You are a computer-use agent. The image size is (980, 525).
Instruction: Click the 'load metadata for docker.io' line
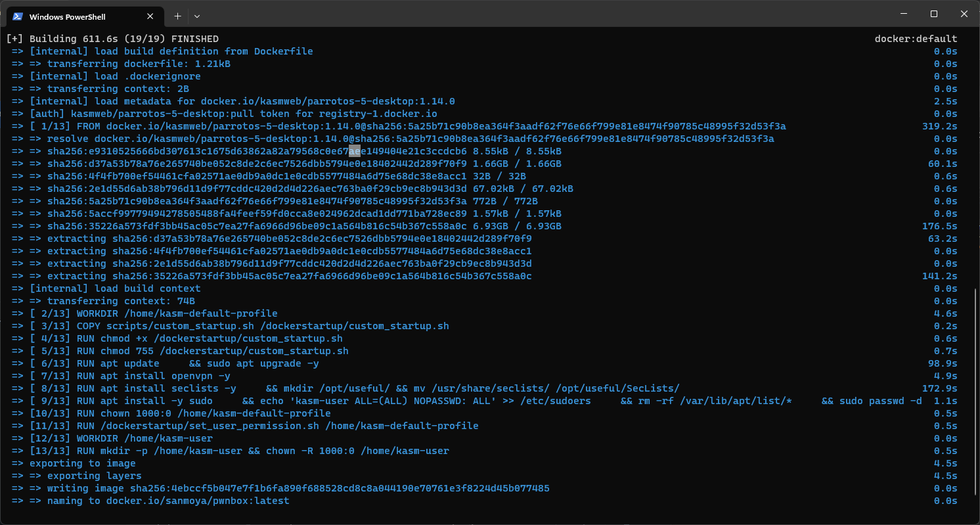point(233,101)
